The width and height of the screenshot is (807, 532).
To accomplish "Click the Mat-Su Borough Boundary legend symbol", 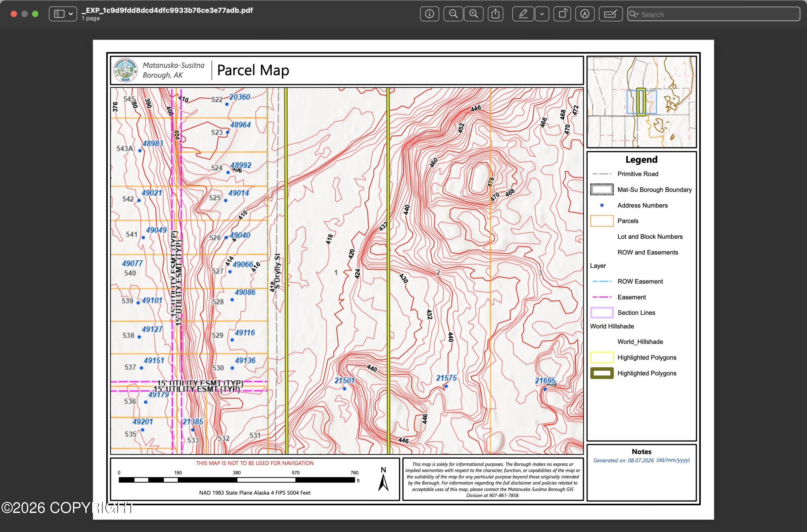I will (602, 189).
